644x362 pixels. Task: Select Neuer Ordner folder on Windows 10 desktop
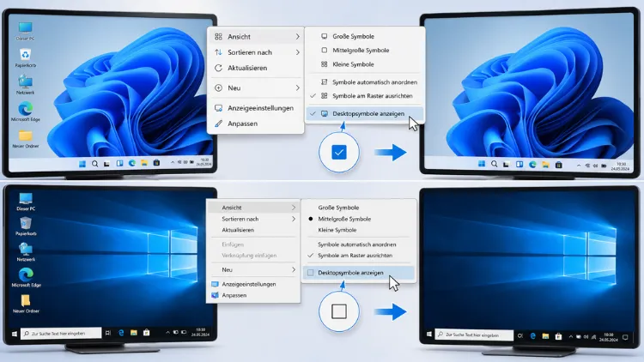26,304
